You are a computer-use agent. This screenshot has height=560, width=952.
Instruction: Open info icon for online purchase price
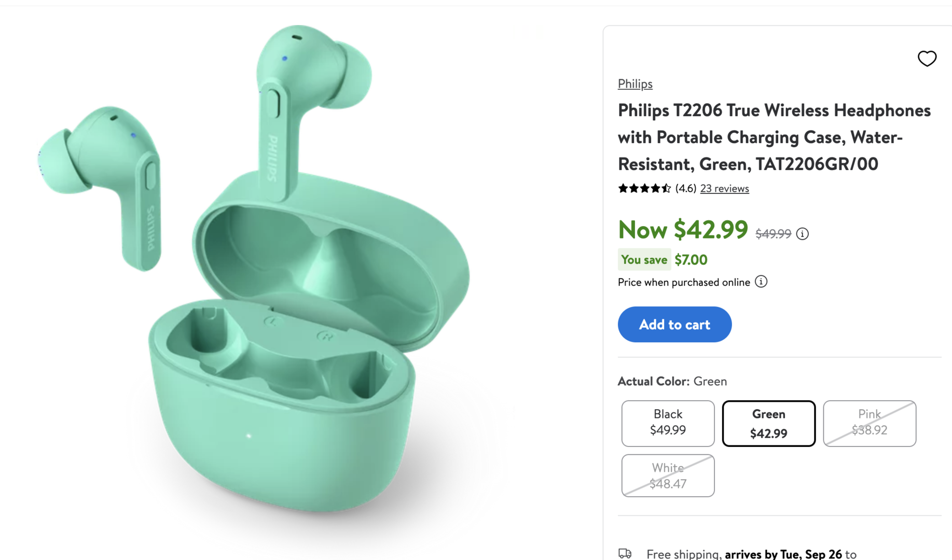coord(761,282)
